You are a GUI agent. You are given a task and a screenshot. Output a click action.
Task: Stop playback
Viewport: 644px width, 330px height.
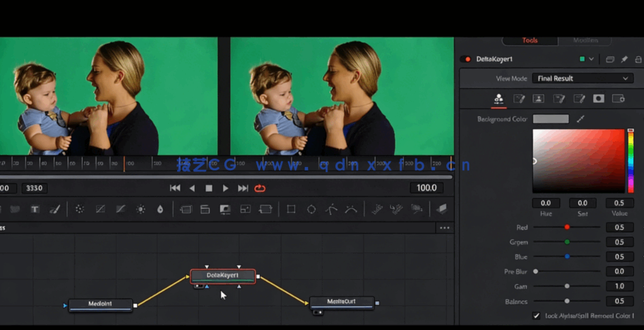tap(208, 188)
